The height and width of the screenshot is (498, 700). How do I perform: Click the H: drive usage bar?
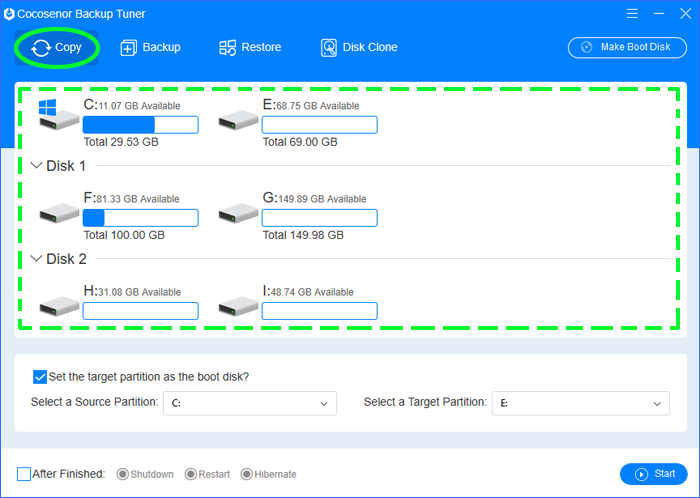coord(141,311)
